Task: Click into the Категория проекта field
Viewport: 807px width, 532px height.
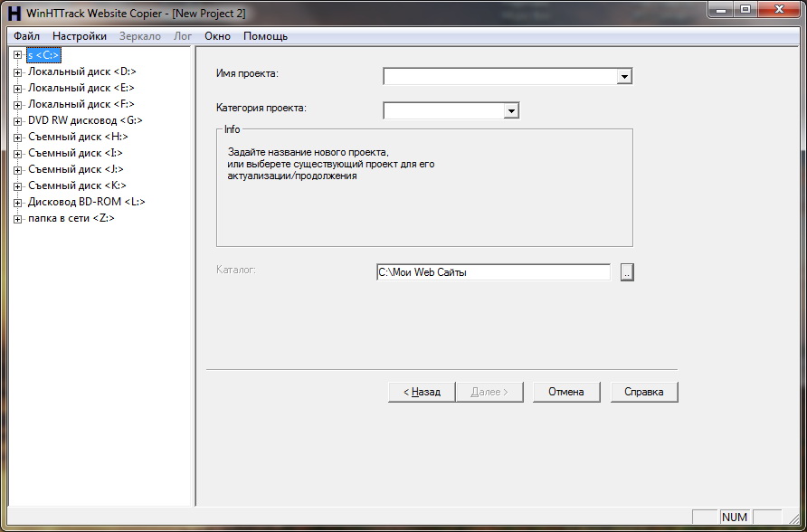Action: coord(443,110)
